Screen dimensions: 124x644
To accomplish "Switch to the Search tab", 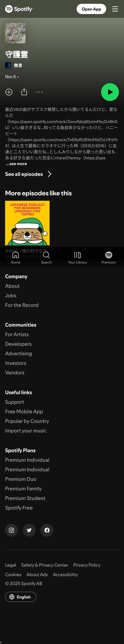I will click(46, 257).
